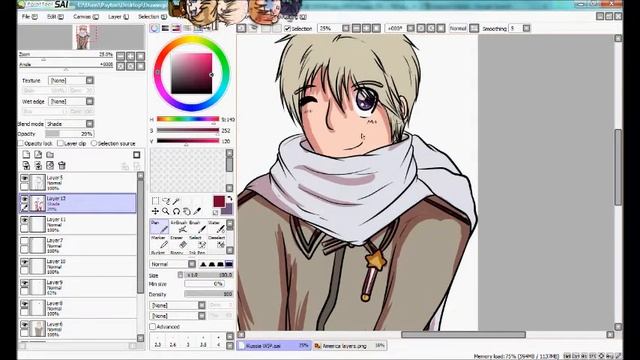Select the Pen brush tool
640x360 pixels.
click(x=159, y=227)
